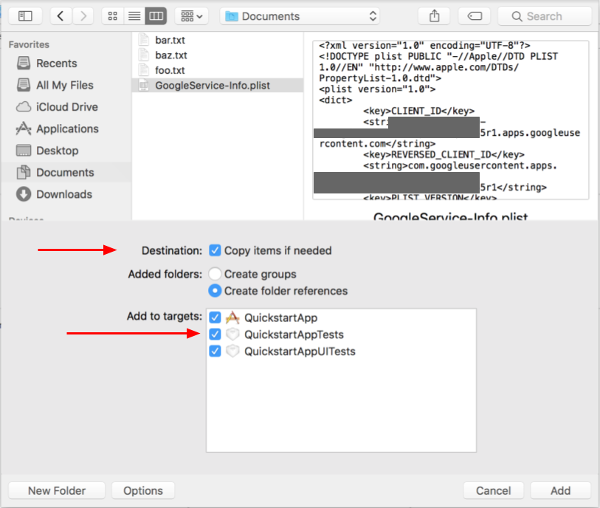Switch to icon grid view
This screenshot has height=508, width=600.
pos(112,16)
